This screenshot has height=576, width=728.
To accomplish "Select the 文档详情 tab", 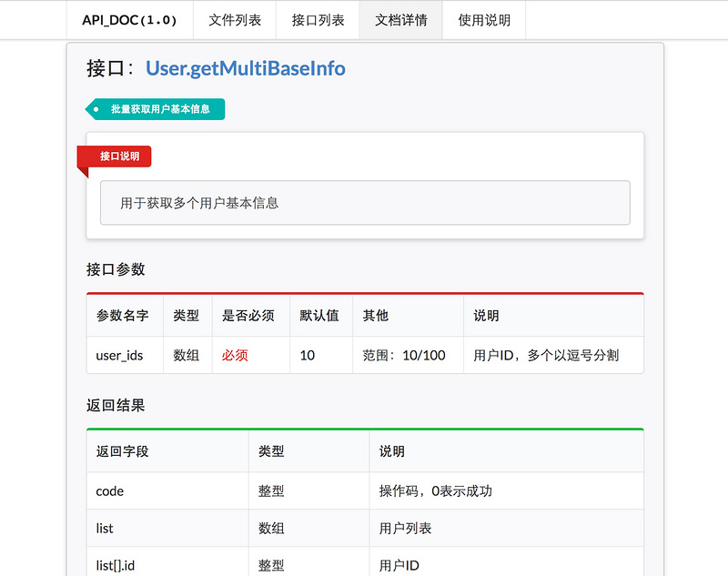I will tap(401, 20).
